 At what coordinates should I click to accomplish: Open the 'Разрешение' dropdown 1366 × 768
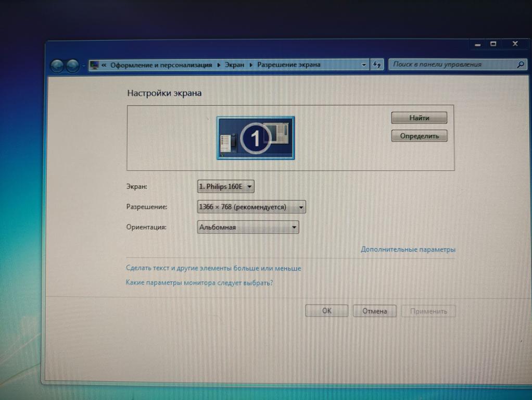coord(251,207)
